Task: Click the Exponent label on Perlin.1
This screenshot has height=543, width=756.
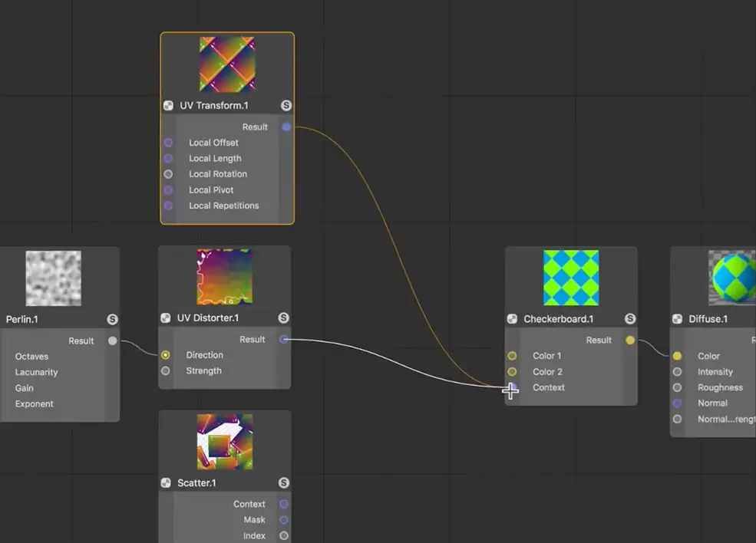Action: click(x=34, y=403)
